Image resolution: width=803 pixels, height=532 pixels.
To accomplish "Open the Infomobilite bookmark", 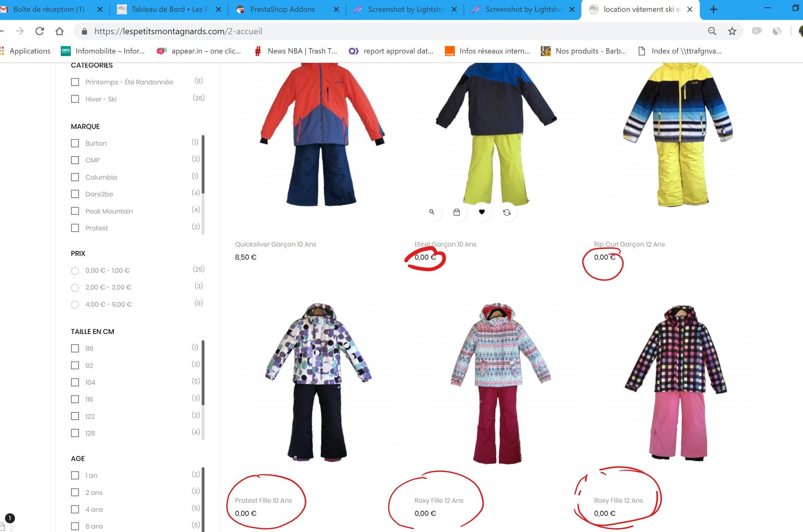I will [x=103, y=51].
